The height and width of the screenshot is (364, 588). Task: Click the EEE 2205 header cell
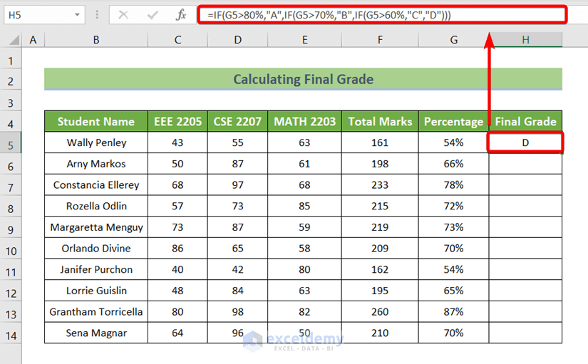tap(177, 122)
